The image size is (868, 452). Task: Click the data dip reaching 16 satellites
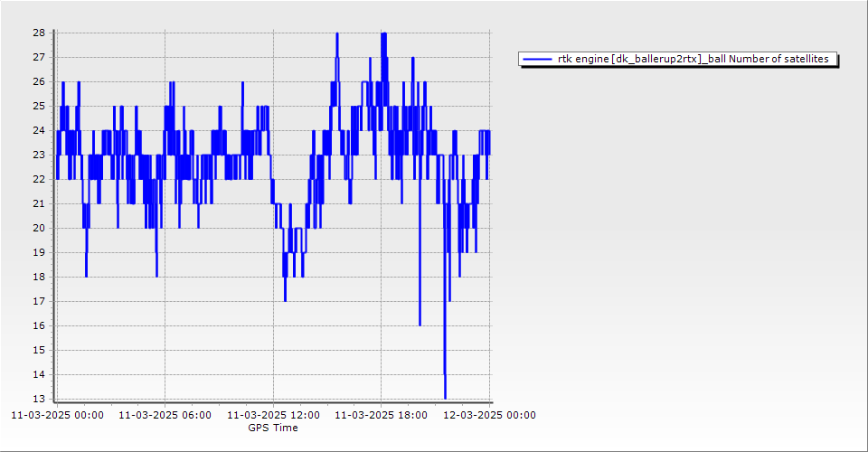[x=420, y=324]
